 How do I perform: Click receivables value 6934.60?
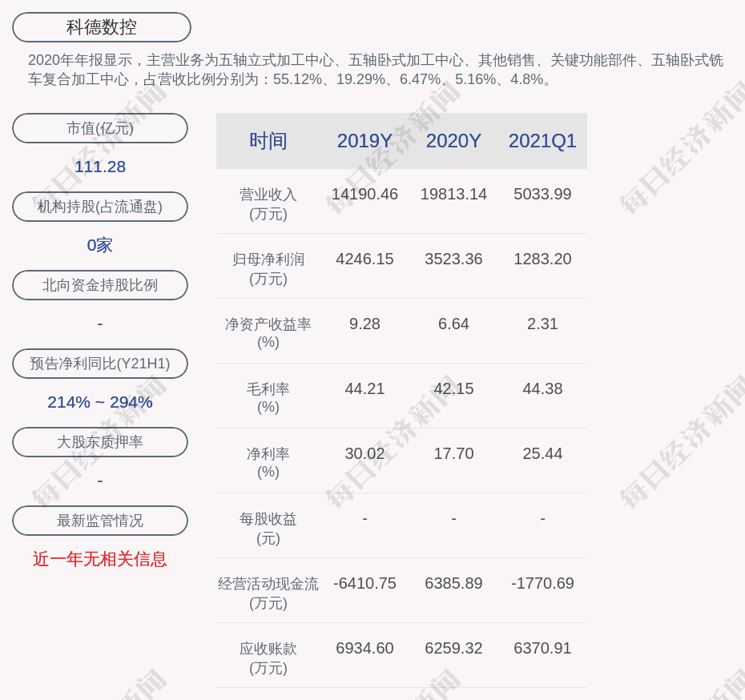pyautogui.click(x=364, y=648)
